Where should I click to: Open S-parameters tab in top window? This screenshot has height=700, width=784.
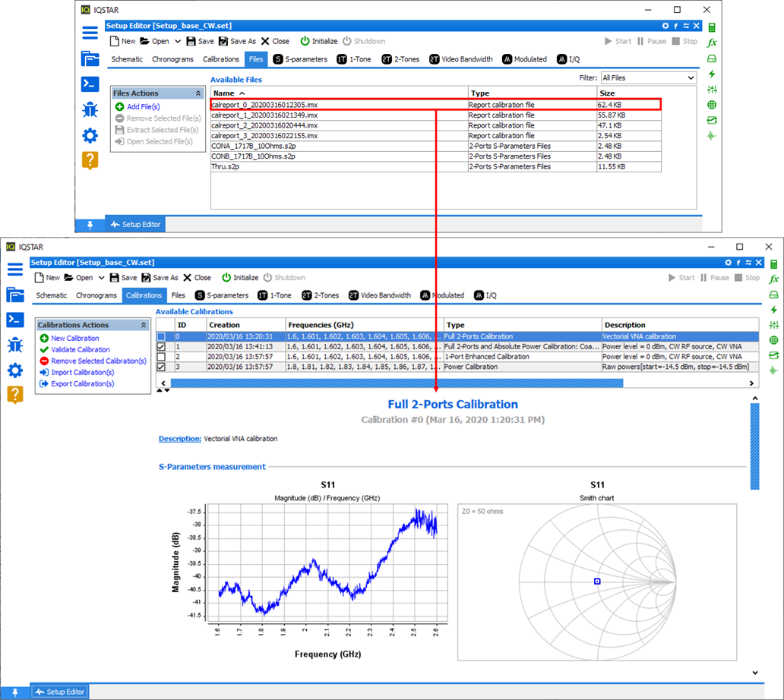(x=301, y=59)
